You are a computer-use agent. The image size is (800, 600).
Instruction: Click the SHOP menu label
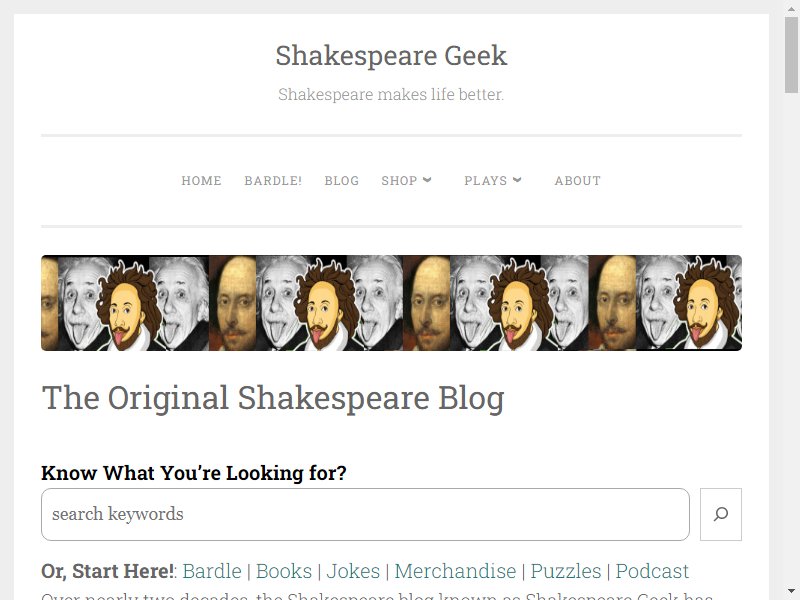(399, 181)
